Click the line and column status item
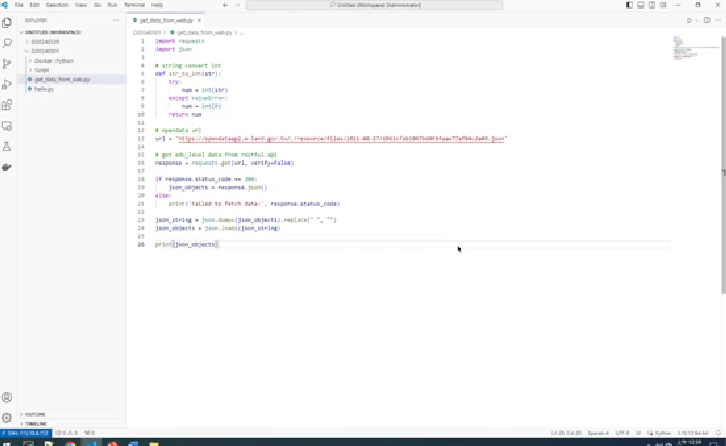This screenshot has width=726, height=446. tap(566, 433)
